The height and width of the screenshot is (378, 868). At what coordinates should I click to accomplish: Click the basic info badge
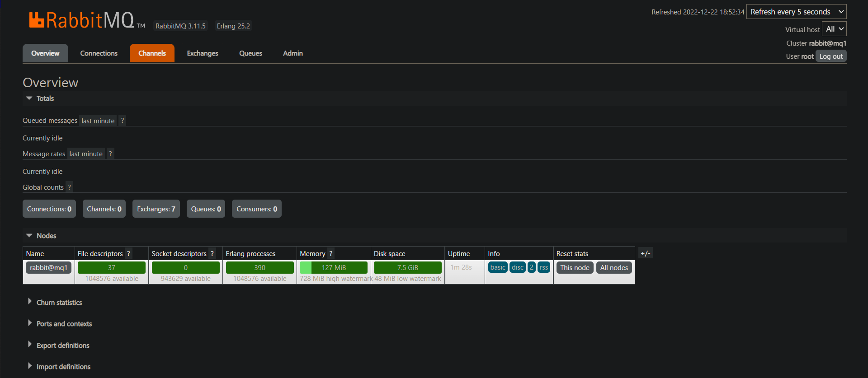[x=498, y=267]
